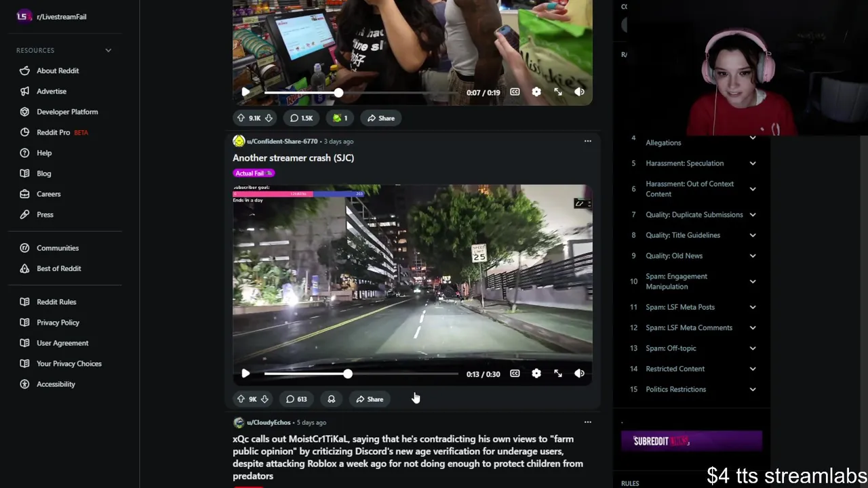The height and width of the screenshot is (488, 868).
Task: Seek the SJC crash video progress bar
Action: [361, 373]
